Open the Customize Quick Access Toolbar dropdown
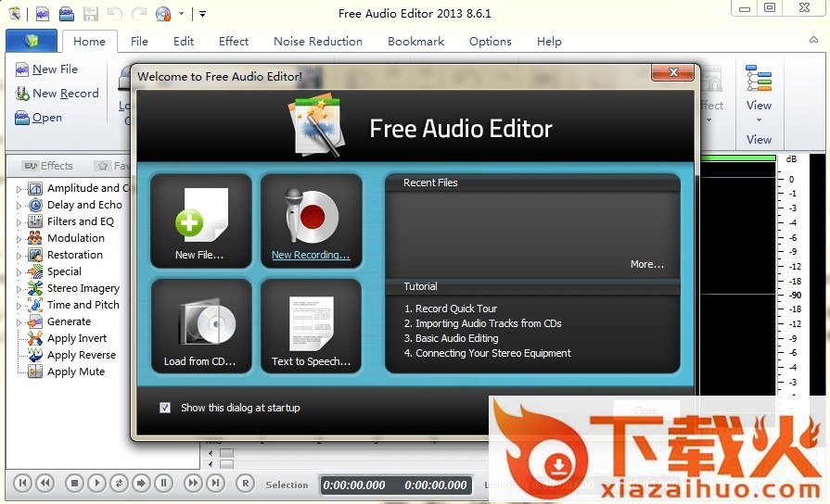The height and width of the screenshot is (504, 830). tap(203, 14)
